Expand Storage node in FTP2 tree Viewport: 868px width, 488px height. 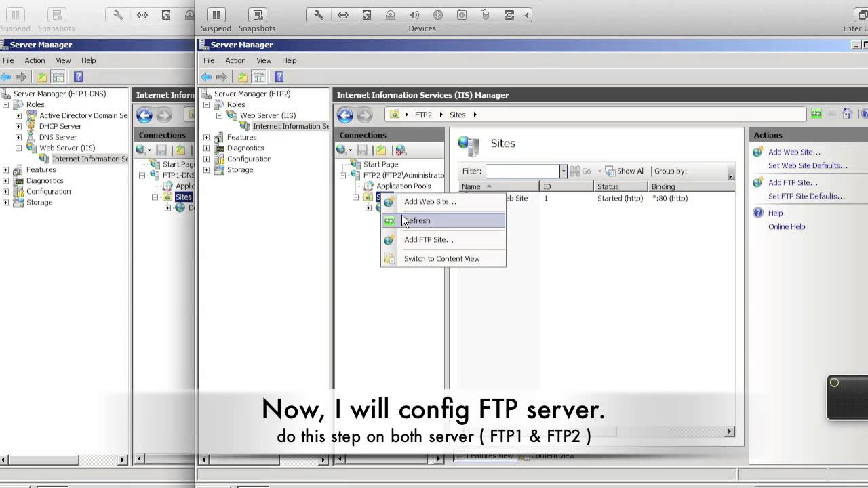coord(207,169)
